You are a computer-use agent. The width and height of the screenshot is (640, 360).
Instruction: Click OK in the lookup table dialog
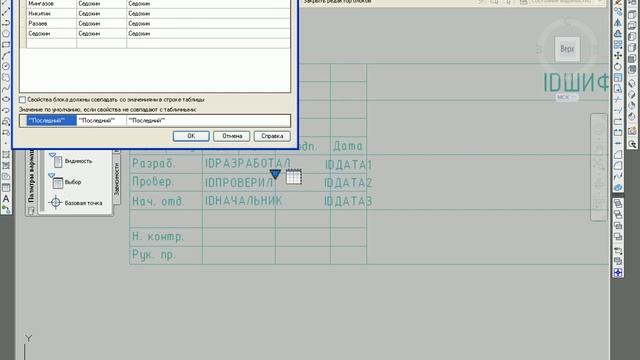[191, 136]
